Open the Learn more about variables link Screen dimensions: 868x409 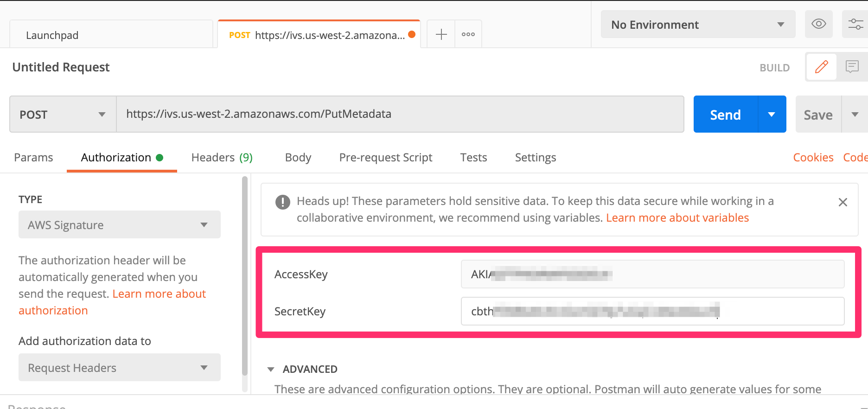(677, 218)
